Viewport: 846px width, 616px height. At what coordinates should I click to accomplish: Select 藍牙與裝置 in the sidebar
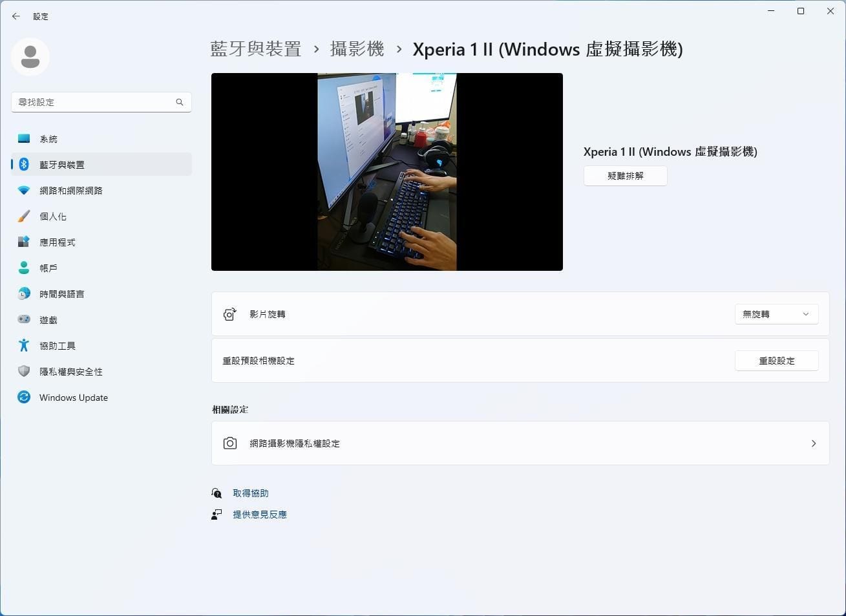[101, 165]
